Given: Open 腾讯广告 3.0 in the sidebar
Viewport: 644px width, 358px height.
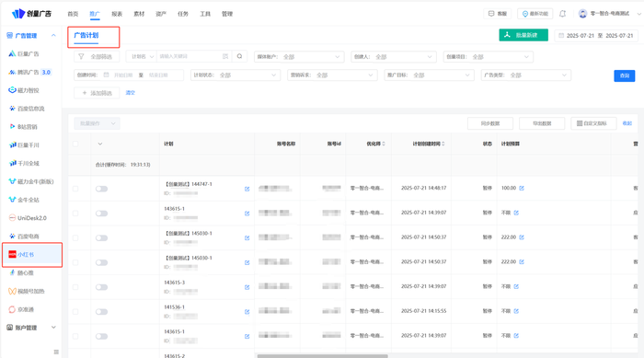Looking at the screenshot, I should [29, 72].
